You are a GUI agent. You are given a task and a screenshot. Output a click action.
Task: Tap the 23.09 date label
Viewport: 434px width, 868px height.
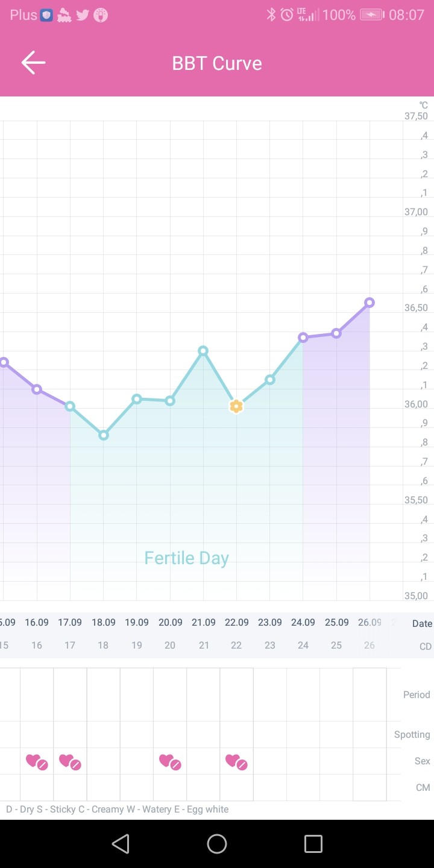pos(270,623)
